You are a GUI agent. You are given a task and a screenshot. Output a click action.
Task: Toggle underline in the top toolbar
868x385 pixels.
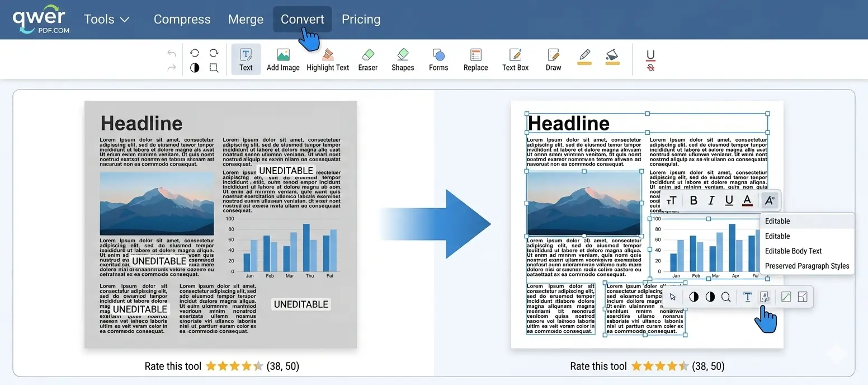point(650,55)
